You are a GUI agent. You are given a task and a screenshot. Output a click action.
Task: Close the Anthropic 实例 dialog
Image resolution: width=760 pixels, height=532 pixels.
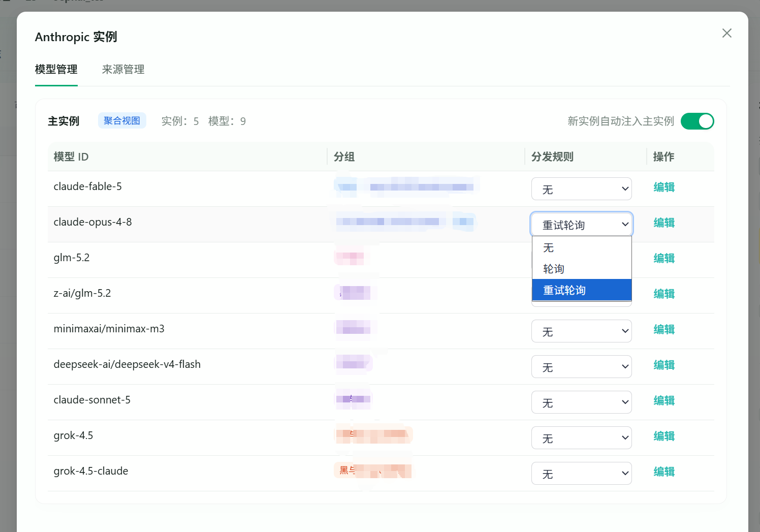pyautogui.click(x=727, y=33)
